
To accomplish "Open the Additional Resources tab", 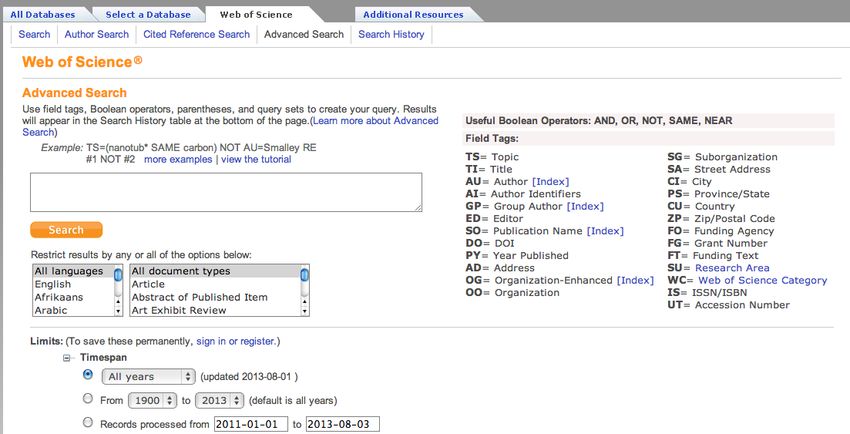I will tap(413, 15).
